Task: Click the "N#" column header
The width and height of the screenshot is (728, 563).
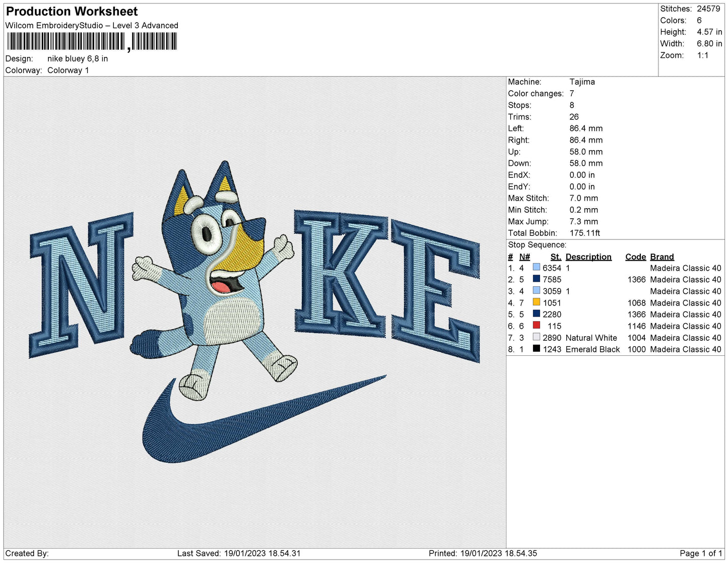Action: coord(524,257)
